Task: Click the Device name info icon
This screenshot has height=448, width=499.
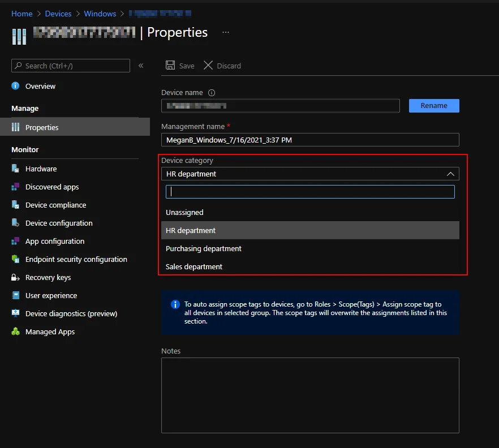Action: click(212, 93)
